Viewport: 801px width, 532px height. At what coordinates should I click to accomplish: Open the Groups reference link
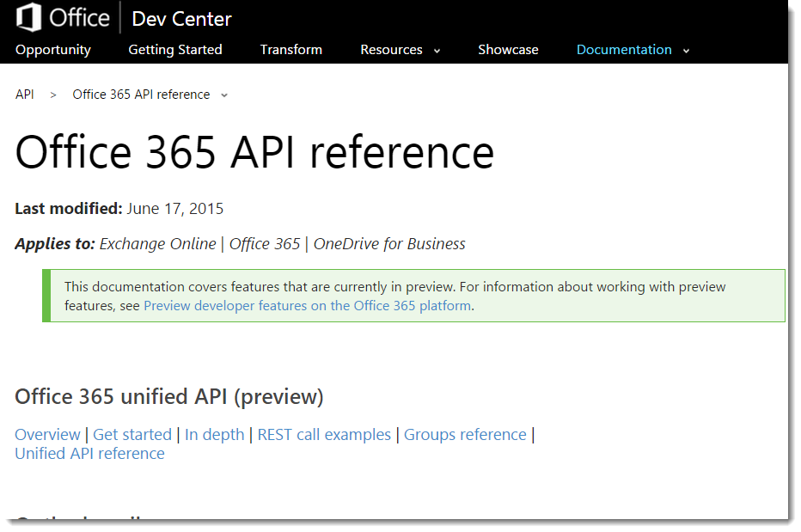point(465,434)
